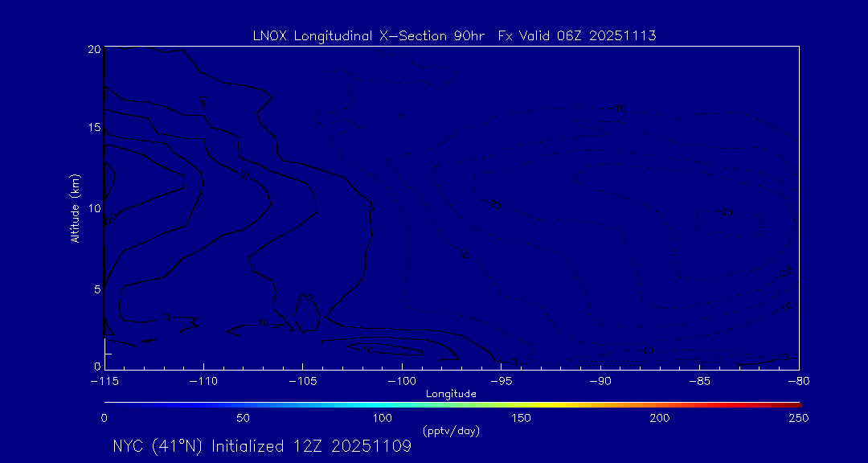Click the red end of the colorbar

click(x=796, y=404)
